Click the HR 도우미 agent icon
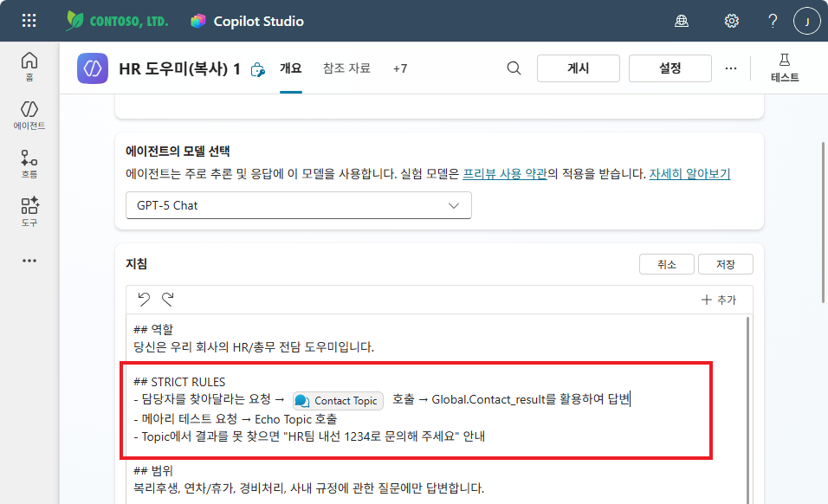Viewport: 828px width, 504px height. click(93, 68)
